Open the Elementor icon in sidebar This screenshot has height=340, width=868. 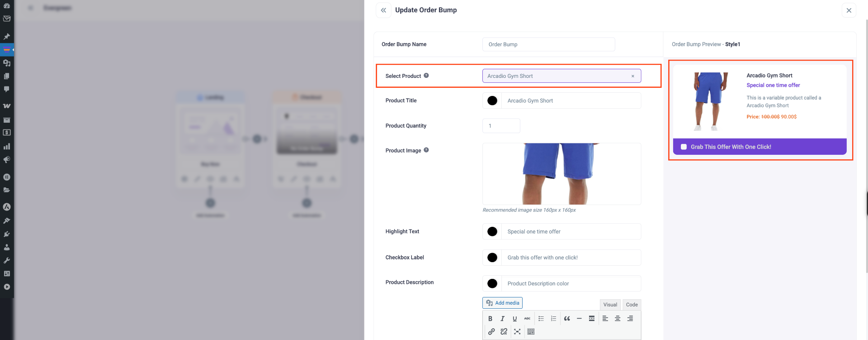[x=7, y=177]
